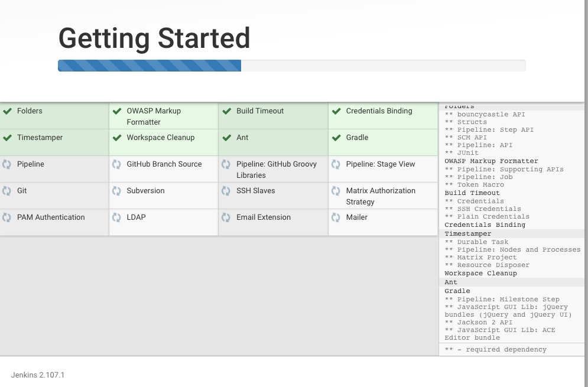Image resolution: width=588 pixels, height=387 pixels.
Task: Click the bouncycastle API log line
Action: (x=485, y=115)
